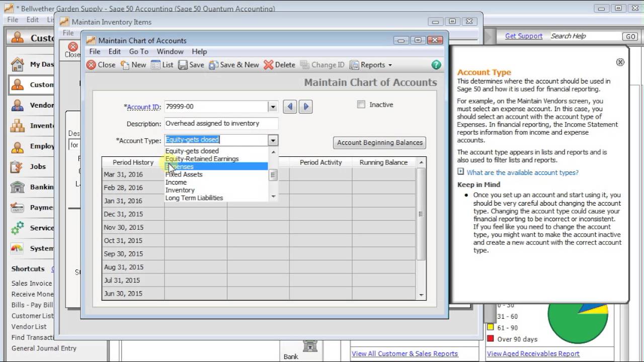Open 'What are the available account types?' link
The height and width of the screenshot is (362, 644).
coord(522,172)
